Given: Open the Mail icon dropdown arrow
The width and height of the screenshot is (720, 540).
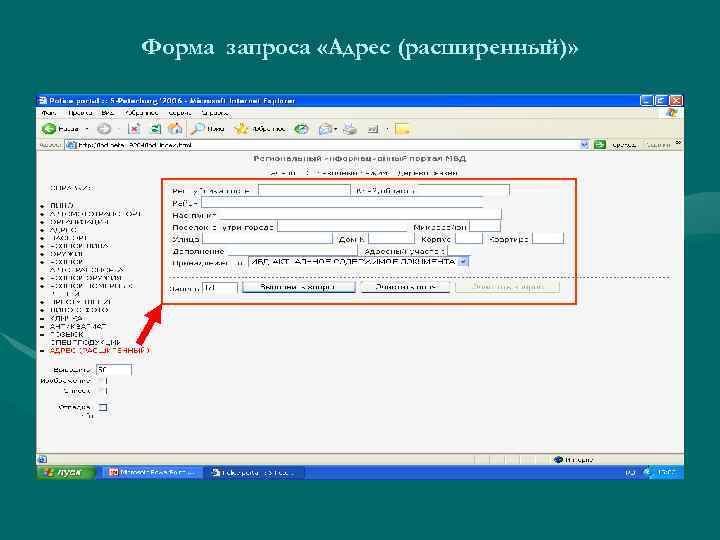Looking at the screenshot, I should tap(336, 129).
